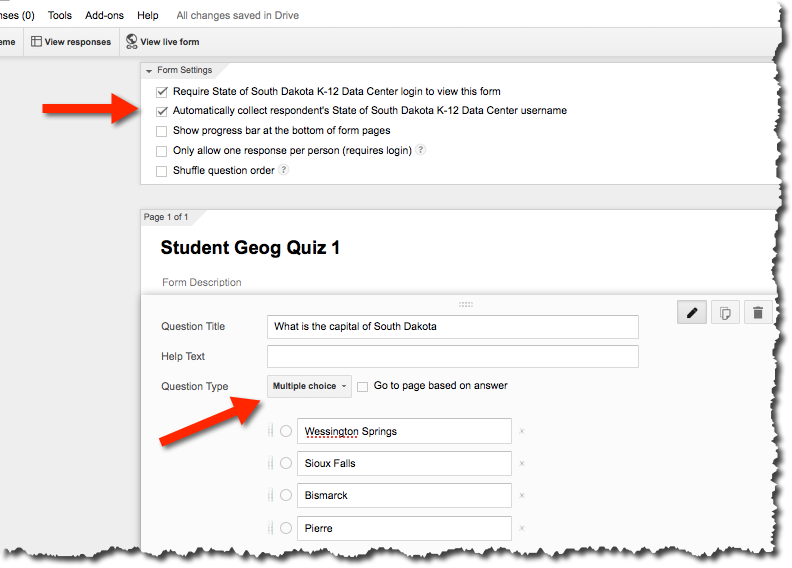Uncheck Automatically collect respondent's username
This screenshot has height=568, width=792.
pos(162,111)
